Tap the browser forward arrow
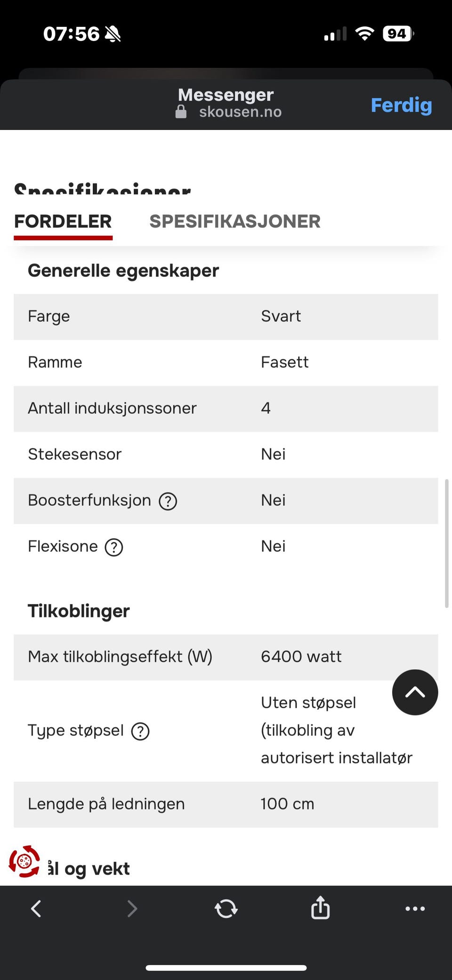452x980 pixels. 132,908
